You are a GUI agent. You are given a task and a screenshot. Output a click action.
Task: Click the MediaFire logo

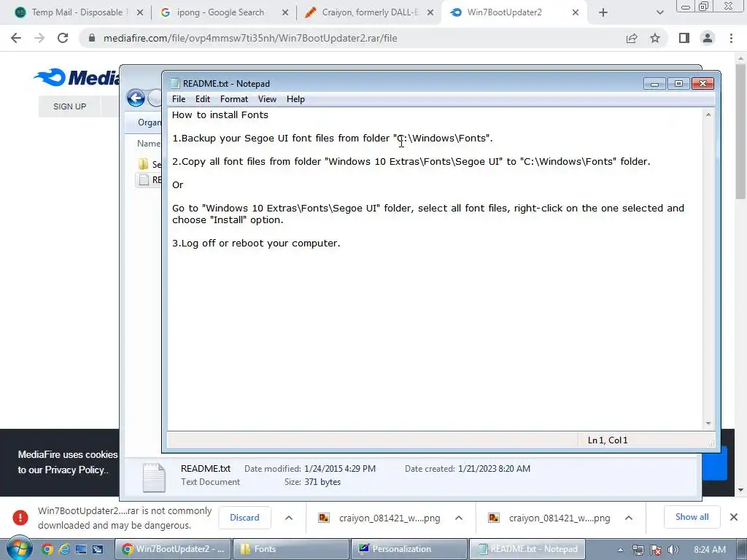pos(76,77)
